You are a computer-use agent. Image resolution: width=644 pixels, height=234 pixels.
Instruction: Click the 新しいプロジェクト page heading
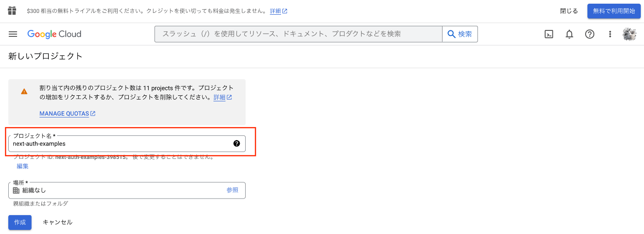pos(46,56)
